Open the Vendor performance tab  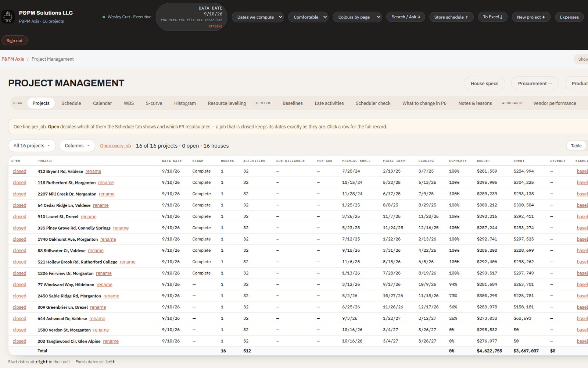click(555, 103)
